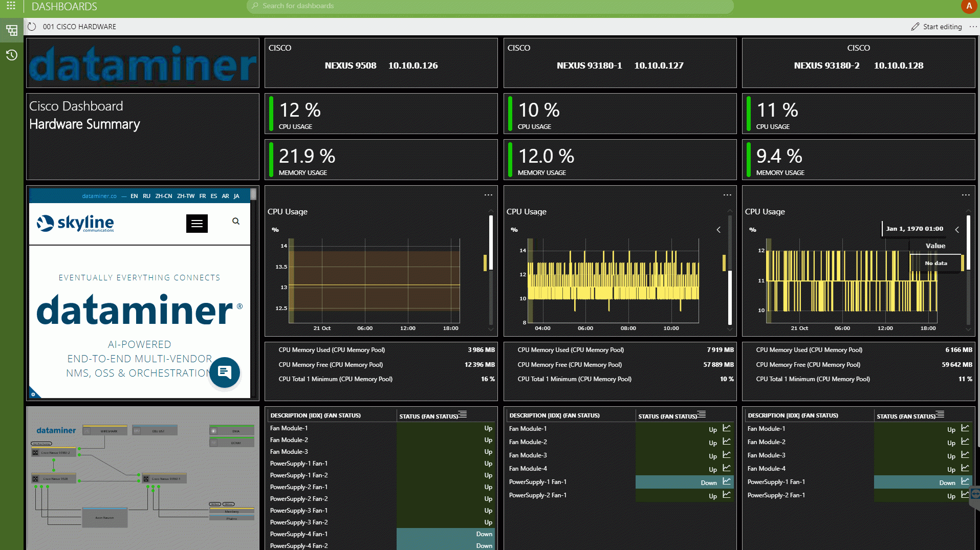Image resolution: width=980 pixels, height=550 pixels.
Task: Open trend graph for Nexus 93180-2 Fan Module-2
Action: coord(965,441)
